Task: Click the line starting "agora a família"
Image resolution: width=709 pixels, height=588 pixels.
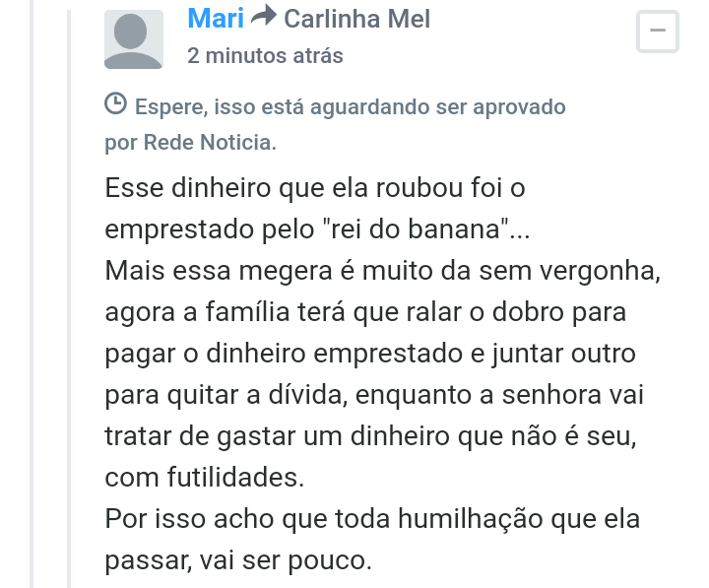Action: pos(365,312)
